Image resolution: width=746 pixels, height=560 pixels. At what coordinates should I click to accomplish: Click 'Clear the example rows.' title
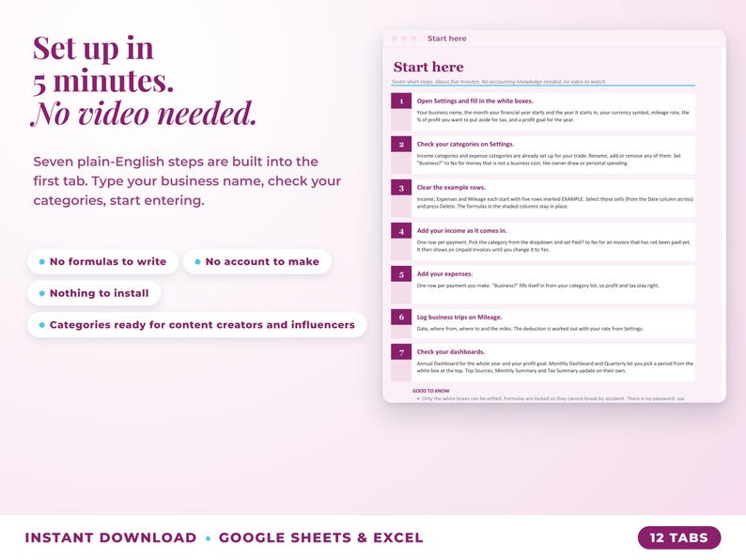451,188
